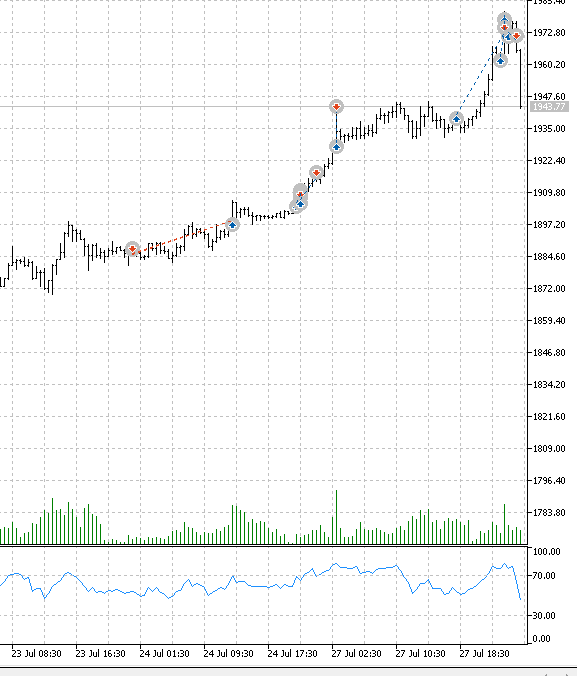Select the buy marker directly below the 1943.77 sell marker
The height and width of the screenshot is (676, 577).
(x=336, y=147)
